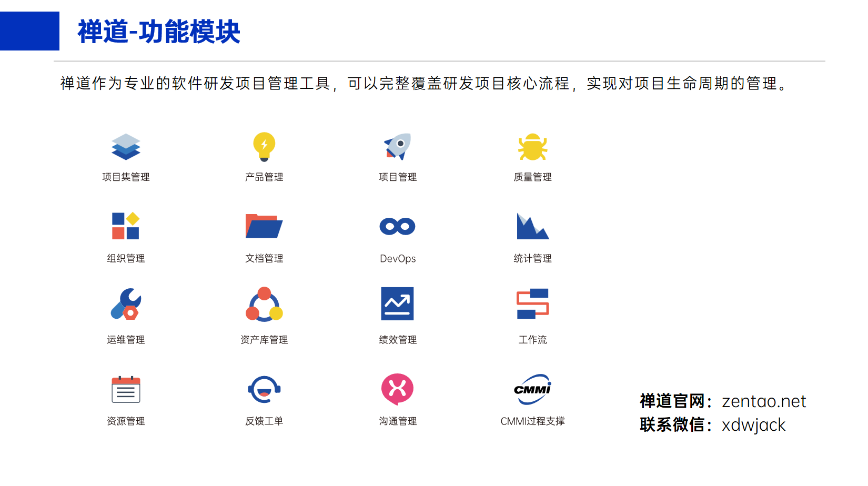The width and height of the screenshot is (868, 486).
Task: Open 统计管理 via the chart icon
Action: (x=532, y=227)
